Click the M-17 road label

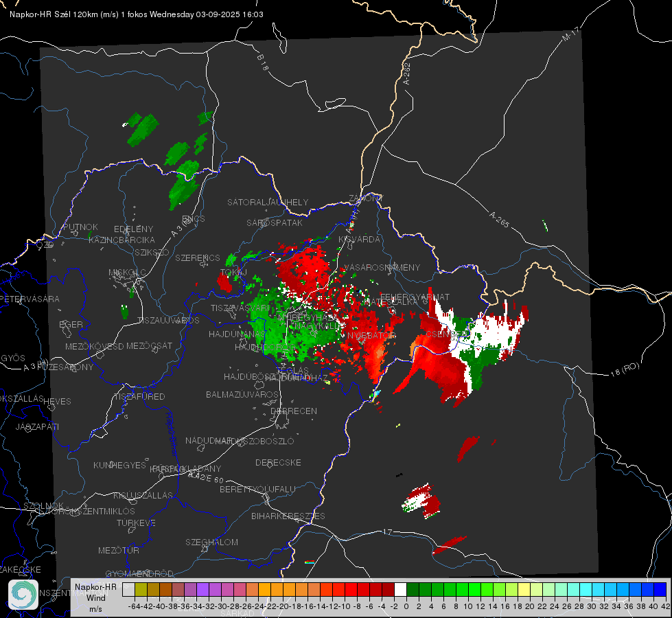pos(571,34)
